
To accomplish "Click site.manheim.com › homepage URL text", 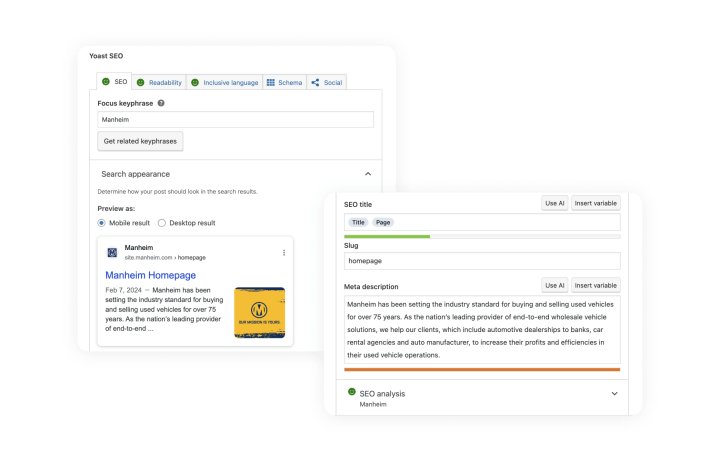I will click(x=165, y=258).
